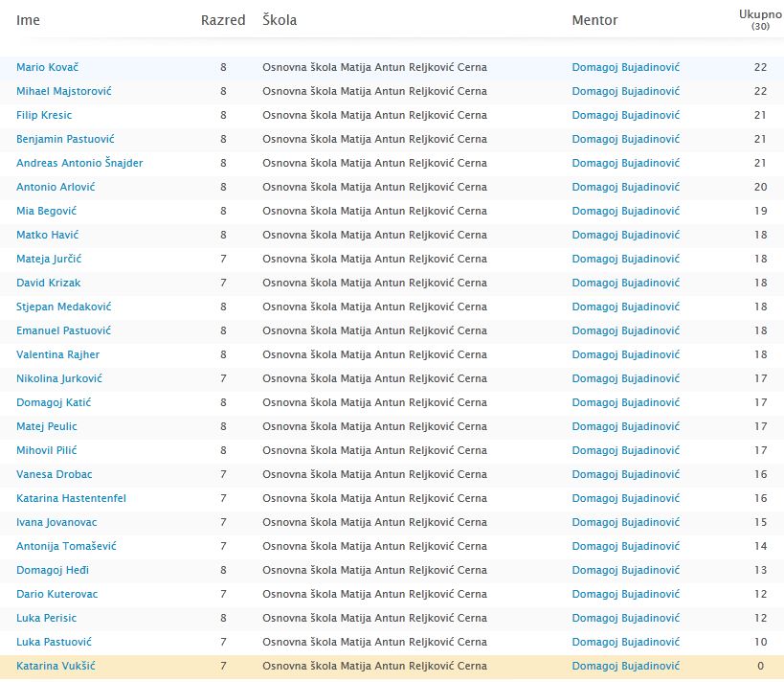Open mentor link in Mia Begović's row

(625, 211)
